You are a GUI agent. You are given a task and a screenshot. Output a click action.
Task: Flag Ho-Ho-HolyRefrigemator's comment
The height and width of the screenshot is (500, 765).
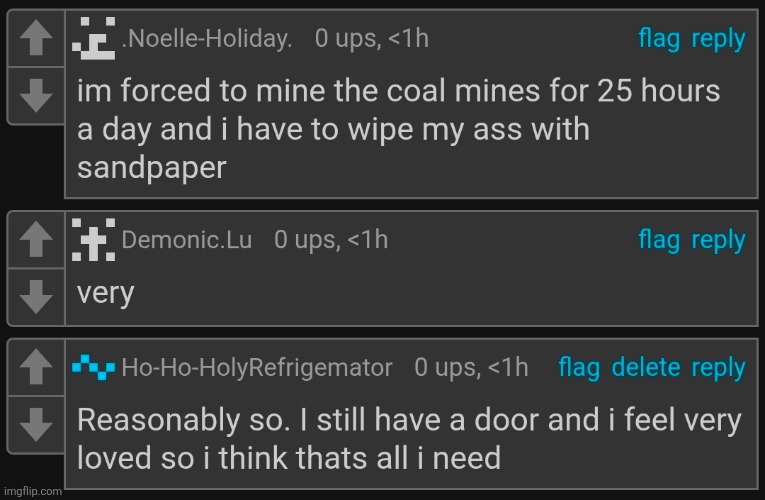click(x=579, y=368)
